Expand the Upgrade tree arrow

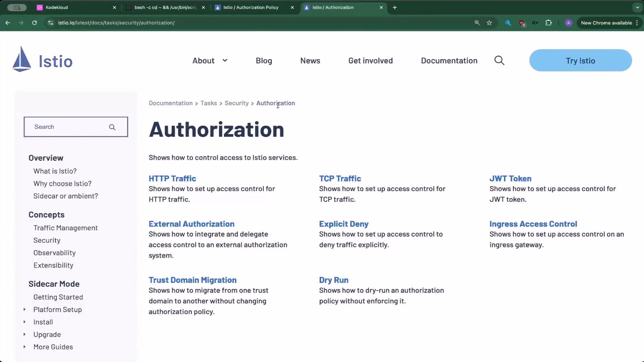pos(24,334)
